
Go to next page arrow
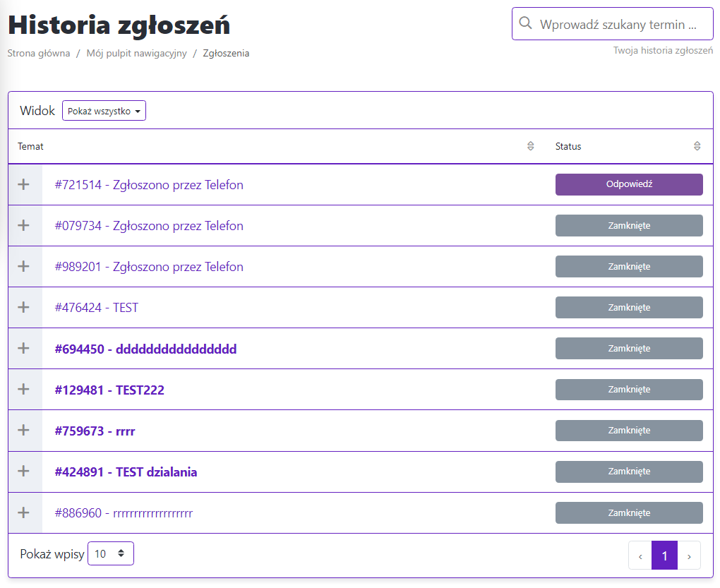pos(689,556)
